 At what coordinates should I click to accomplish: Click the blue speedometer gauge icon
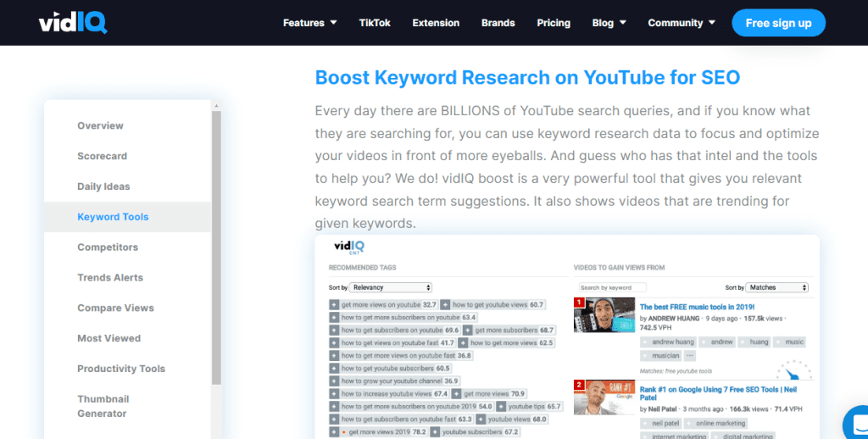click(793, 370)
